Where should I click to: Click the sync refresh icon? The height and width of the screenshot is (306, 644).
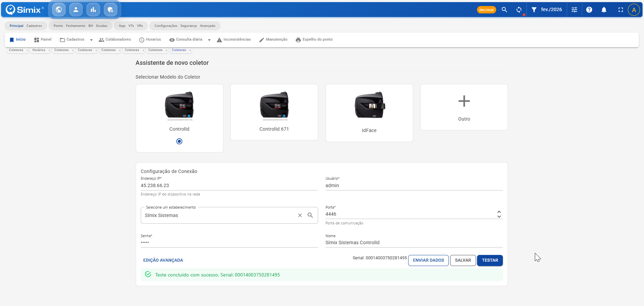pos(519,10)
